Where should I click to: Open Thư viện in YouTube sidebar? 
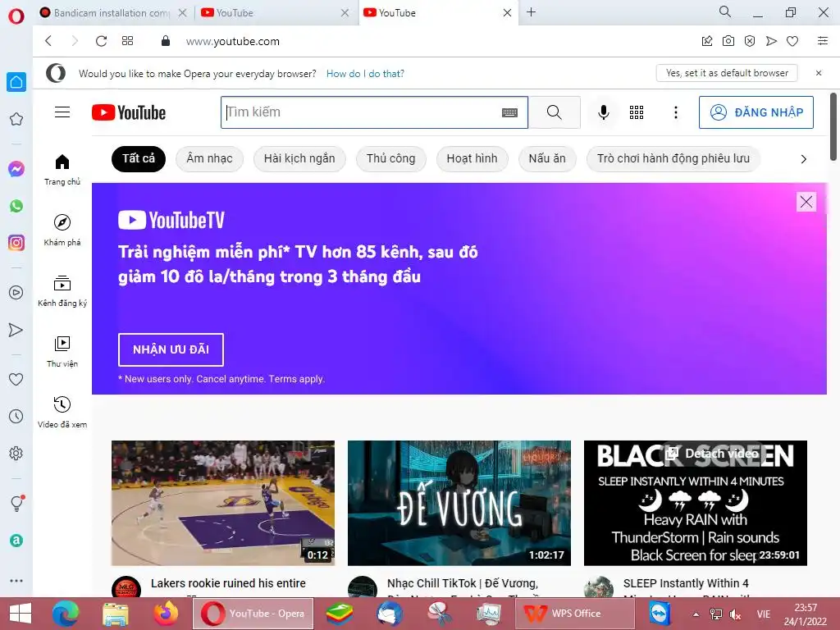tap(62, 351)
